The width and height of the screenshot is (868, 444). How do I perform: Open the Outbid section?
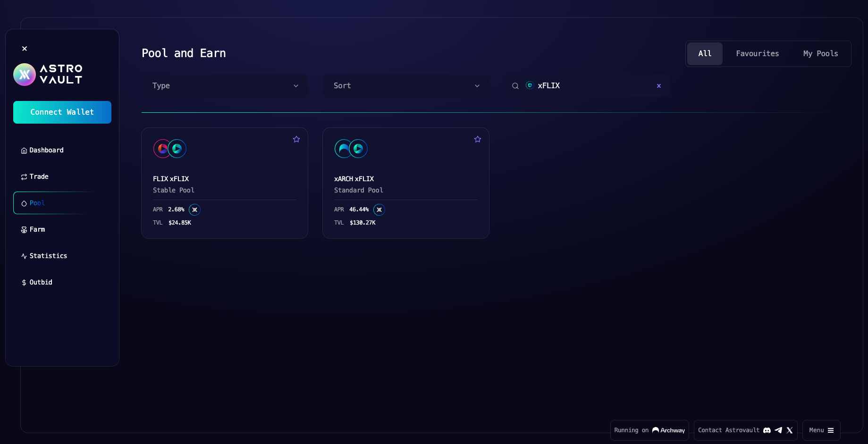[62, 282]
